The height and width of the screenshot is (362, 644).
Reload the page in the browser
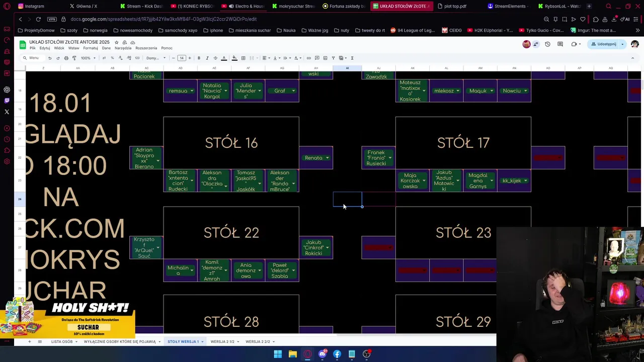point(38,19)
